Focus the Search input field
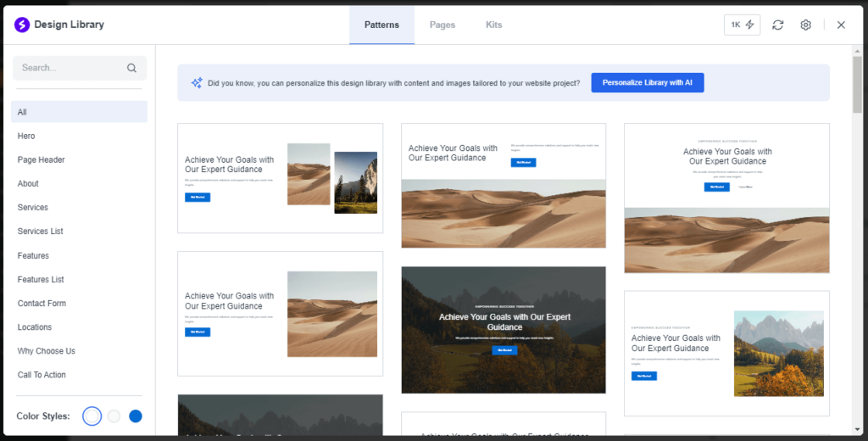The height and width of the screenshot is (441, 868). tap(80, 68)
